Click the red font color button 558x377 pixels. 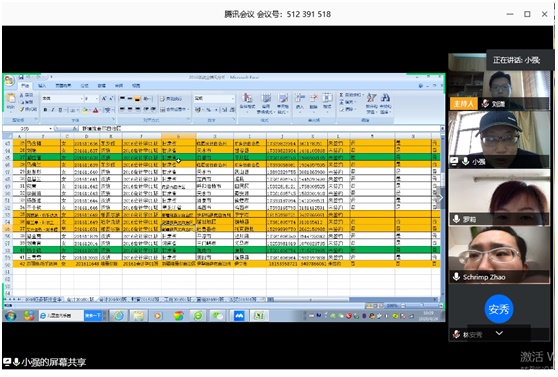95,111
